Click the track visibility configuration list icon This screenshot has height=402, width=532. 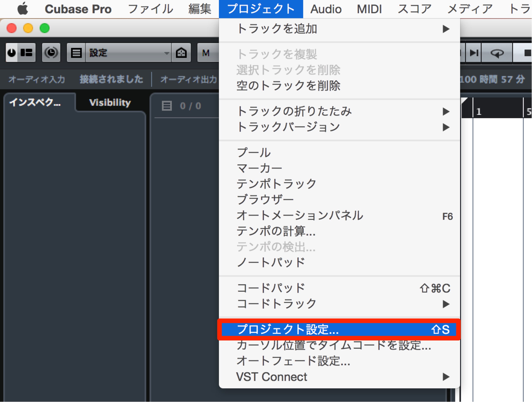pyautogui.click(x=76, y=52)
